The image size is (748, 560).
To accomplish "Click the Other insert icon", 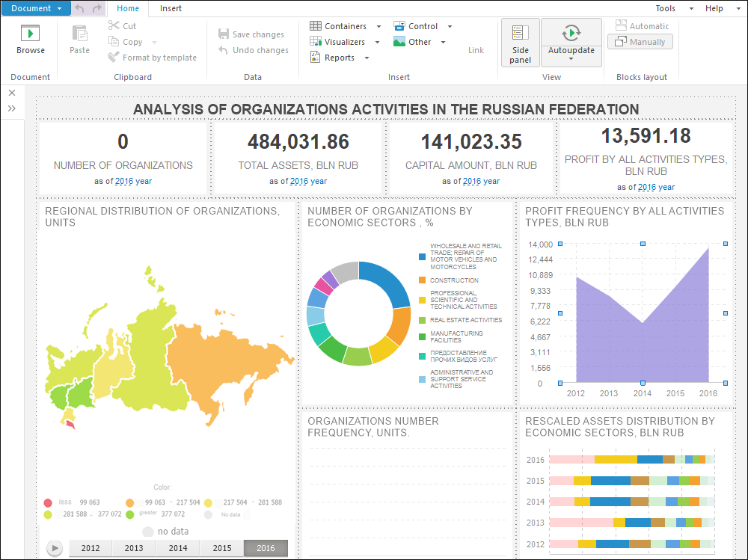I will (x=400, y=42).
